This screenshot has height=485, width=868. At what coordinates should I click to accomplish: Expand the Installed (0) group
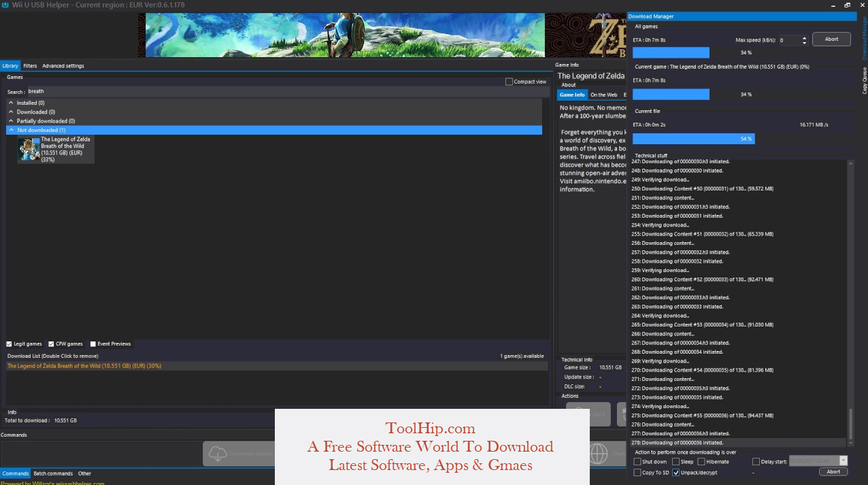(x=11, y=103)
